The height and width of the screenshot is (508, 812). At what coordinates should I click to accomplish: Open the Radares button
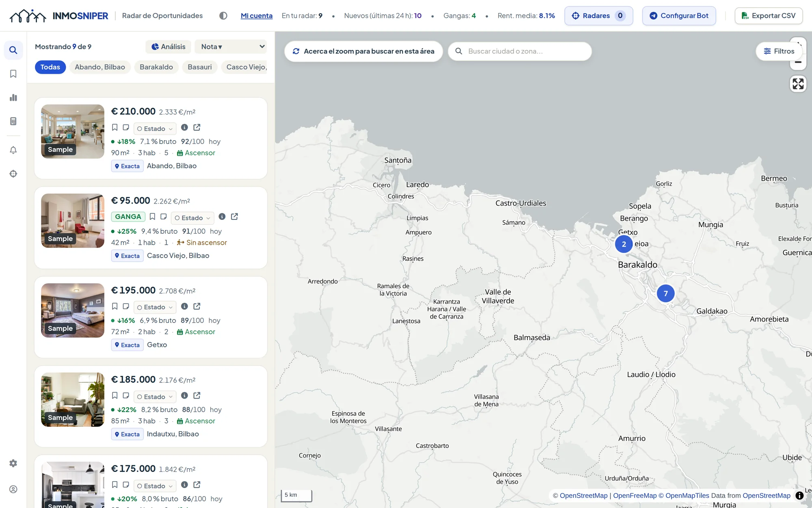(598, 15)
